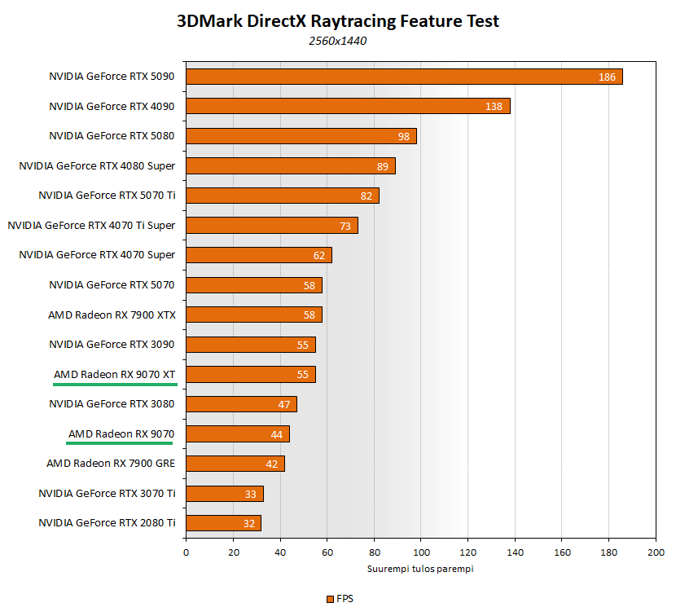Click the 186 value on the RTX 5090 bar
This screenshot has width=676, height=616.
point(607,77)
